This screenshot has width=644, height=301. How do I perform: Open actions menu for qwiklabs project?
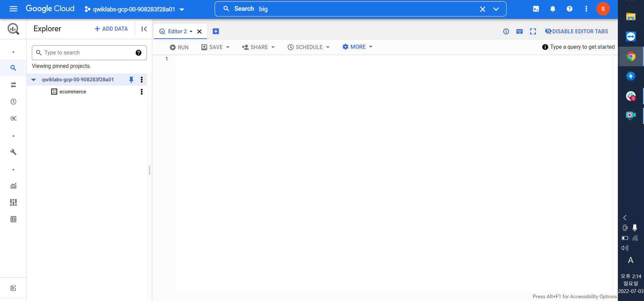pyautogui.click(x=142, y=80)
